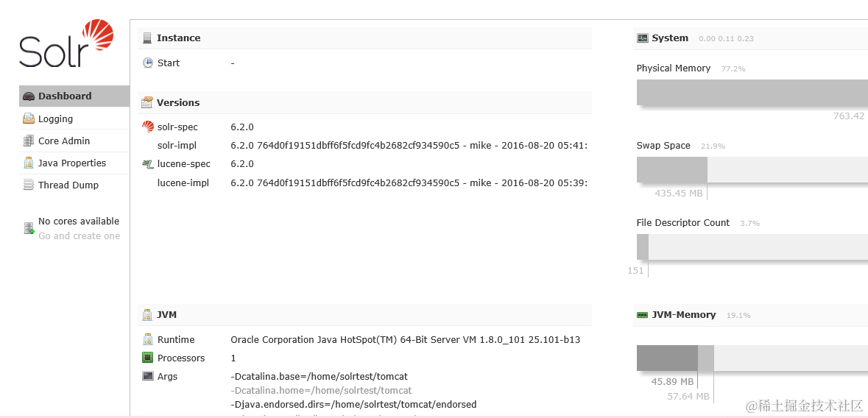Click the JVM section jar icon
This screenshot has width=868, height=418.
147,314
